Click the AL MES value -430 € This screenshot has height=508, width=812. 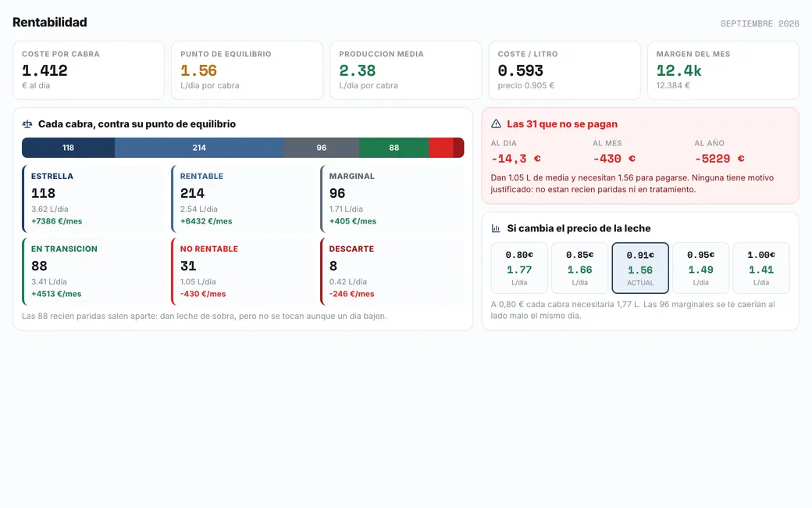pyautogui.click(x=614, y=159)
